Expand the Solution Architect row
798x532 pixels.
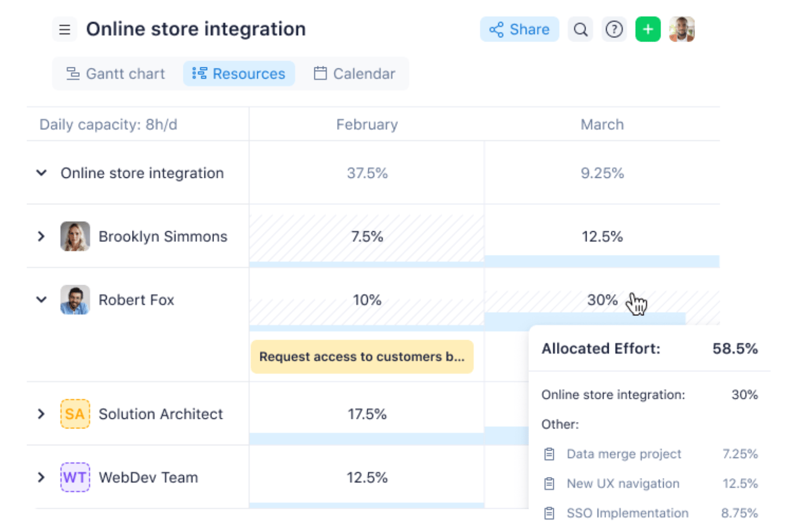pyautogui.click(x=42, y=414)
